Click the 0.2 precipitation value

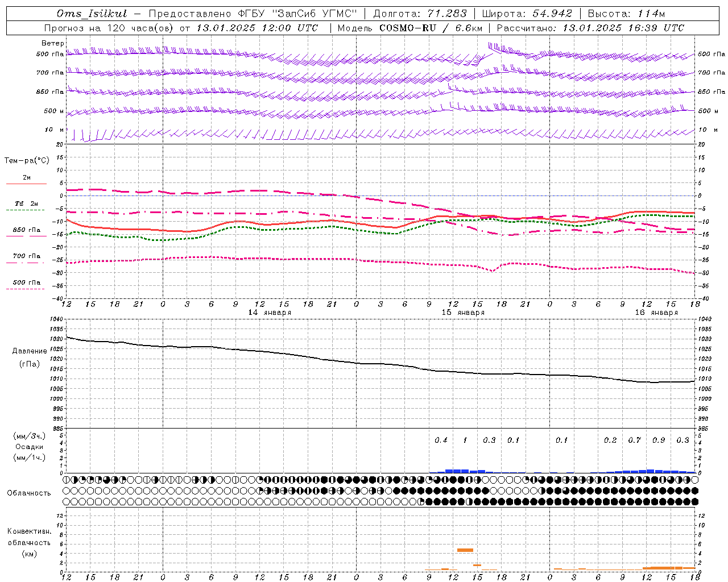click(x=610, y=440)
